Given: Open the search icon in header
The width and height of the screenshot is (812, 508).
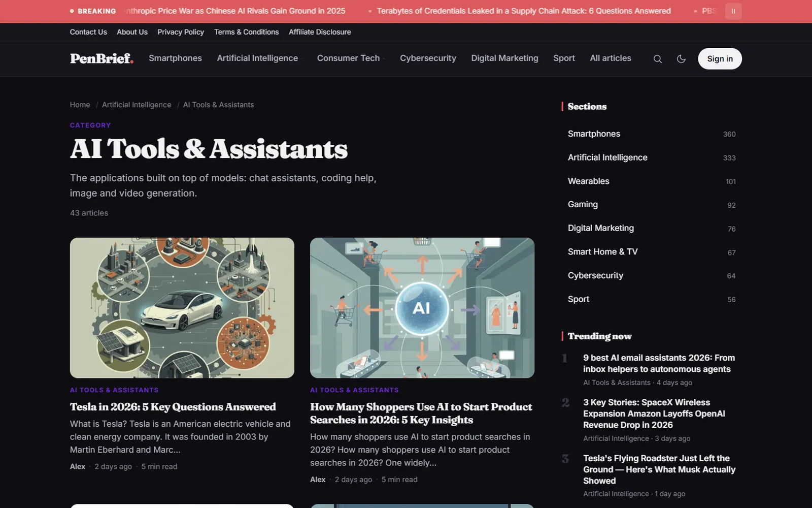Looking at the screenshot, I should point(657,59).
